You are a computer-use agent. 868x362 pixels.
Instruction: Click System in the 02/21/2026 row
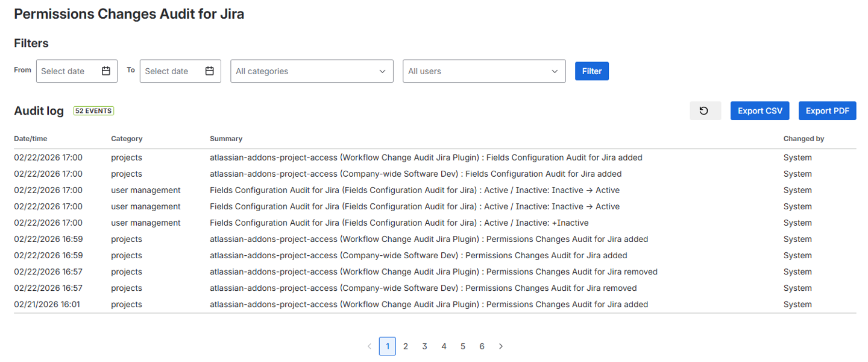[797, 304]
